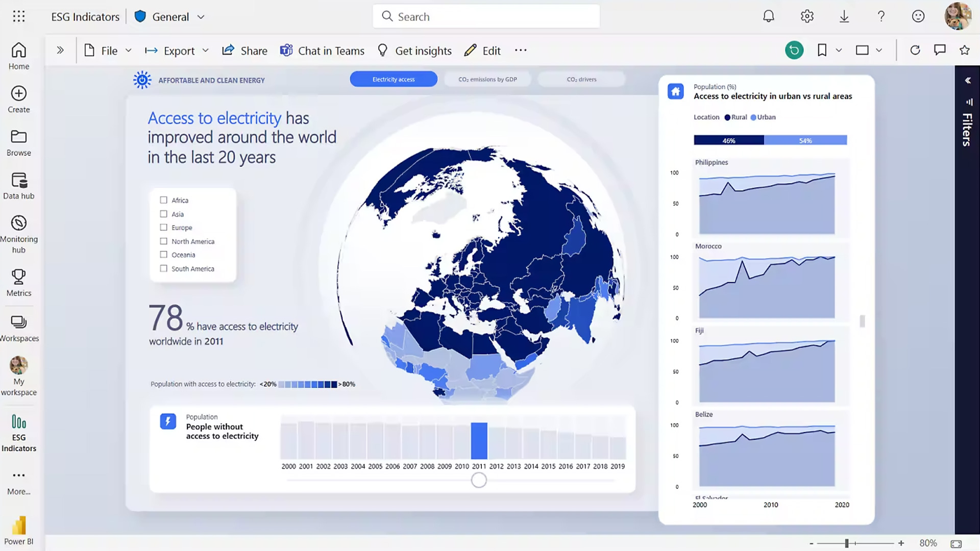The height and width of the screenshot is (551, 980).
Task: Open the File menu dropdown
Action: pos(128,50)
